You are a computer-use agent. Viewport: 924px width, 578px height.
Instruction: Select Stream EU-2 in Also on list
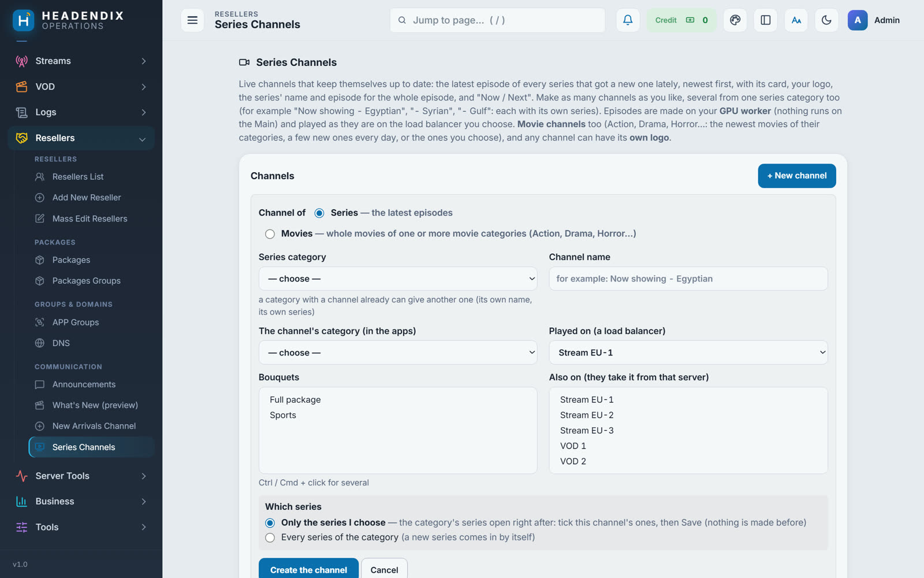(x=587, y=415)
